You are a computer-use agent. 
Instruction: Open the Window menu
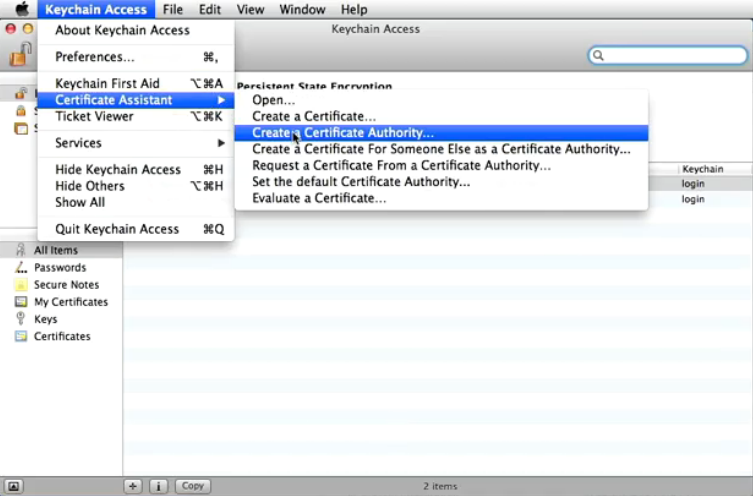(x=302, y=9)
